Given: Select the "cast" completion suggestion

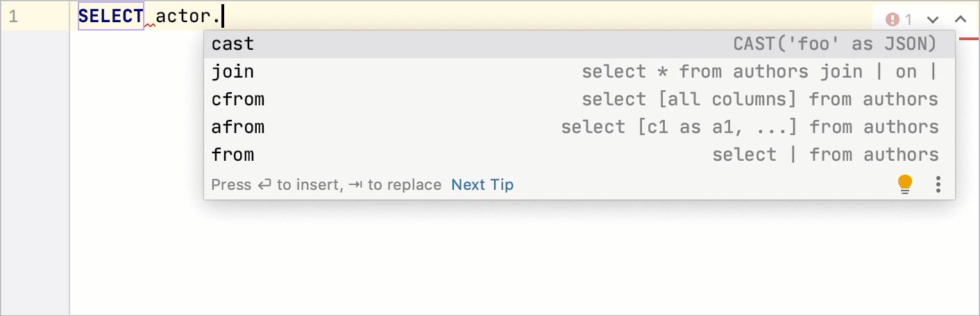Looking at the screenshot, I should click(x=233, y=44).
